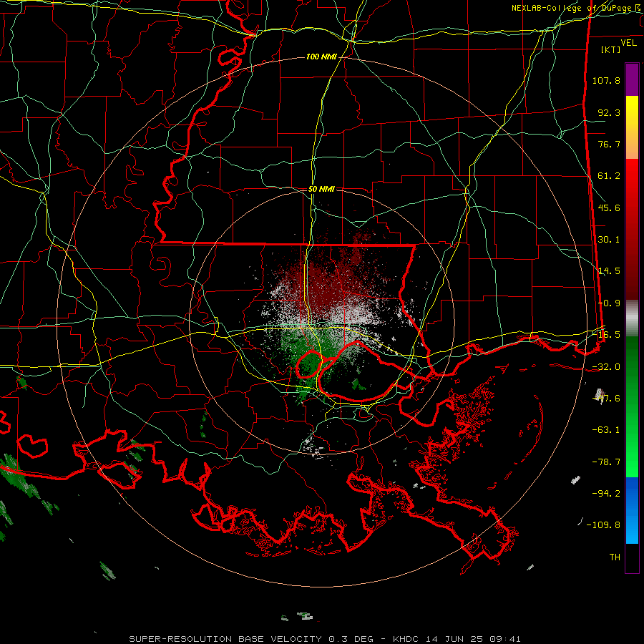
Task: Click the TH legend label
Action: (615, 557)
